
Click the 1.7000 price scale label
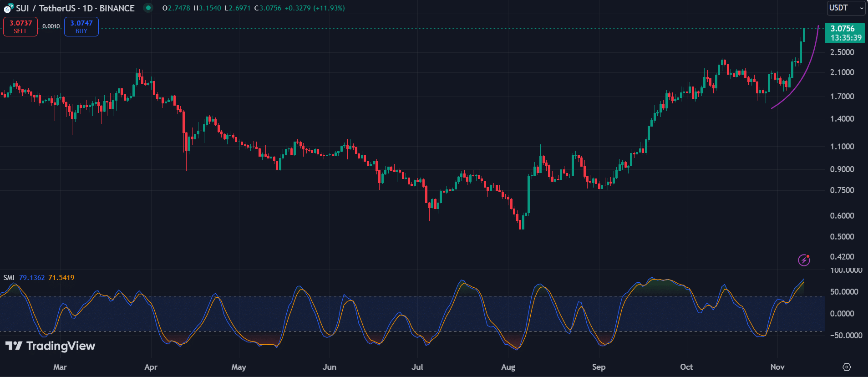842,97
